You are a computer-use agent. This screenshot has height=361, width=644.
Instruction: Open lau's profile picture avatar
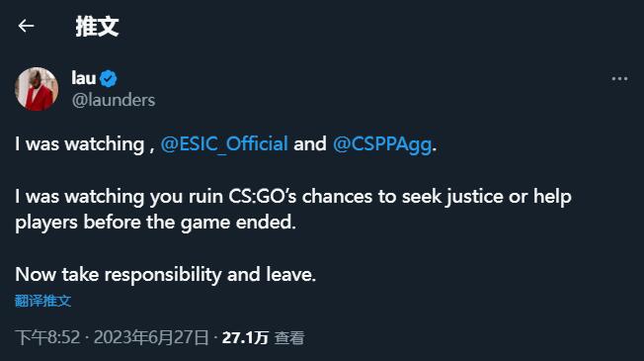[x=37, y=89]
